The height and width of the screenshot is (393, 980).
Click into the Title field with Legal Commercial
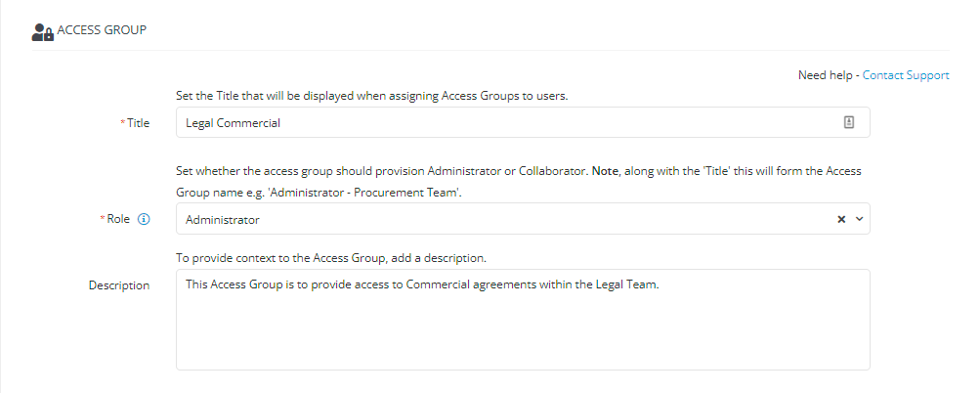pos(523,122)
